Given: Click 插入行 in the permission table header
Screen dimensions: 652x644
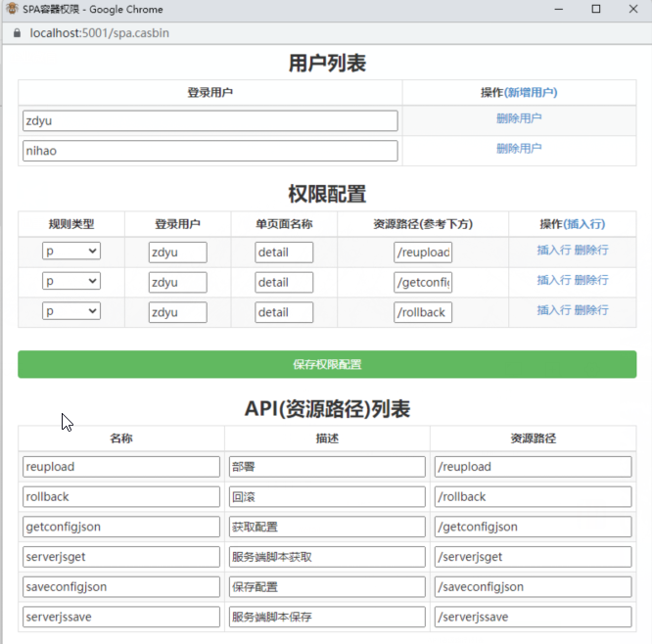Looking at the screenshot, I should coord(585,223).
